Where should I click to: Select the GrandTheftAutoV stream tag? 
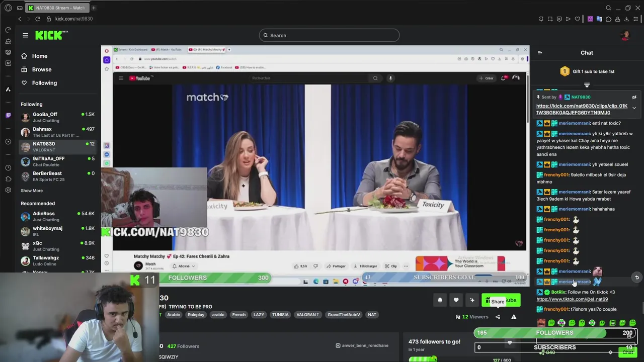click(x=344, y=315)
